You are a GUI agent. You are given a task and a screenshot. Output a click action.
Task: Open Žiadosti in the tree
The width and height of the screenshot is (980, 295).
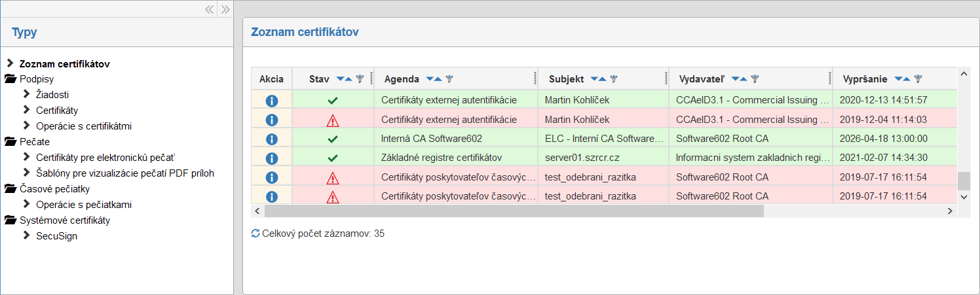[52, 95]
